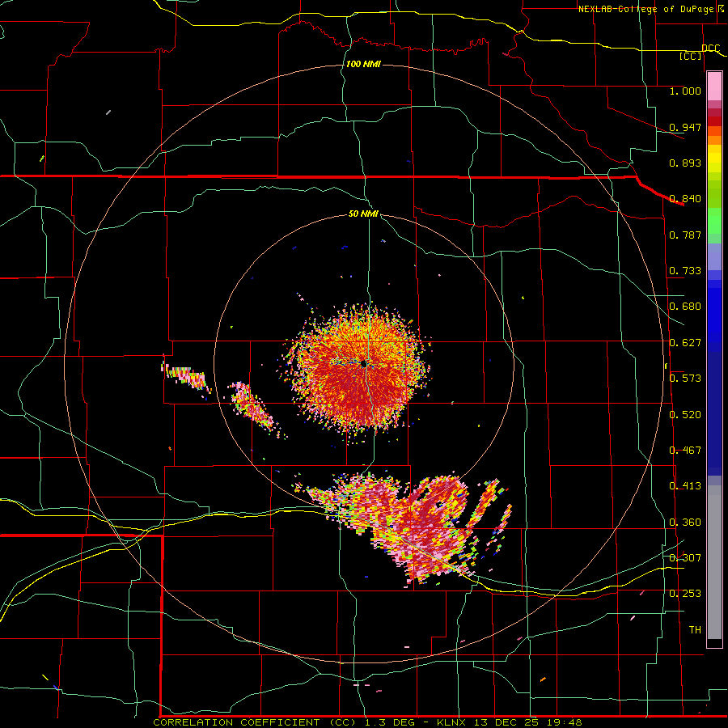Select the 0.573 scale value

tap(685, 379)
